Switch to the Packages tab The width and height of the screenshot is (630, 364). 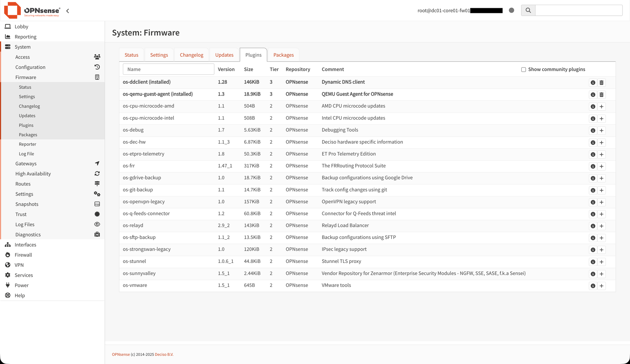[283, 54]
